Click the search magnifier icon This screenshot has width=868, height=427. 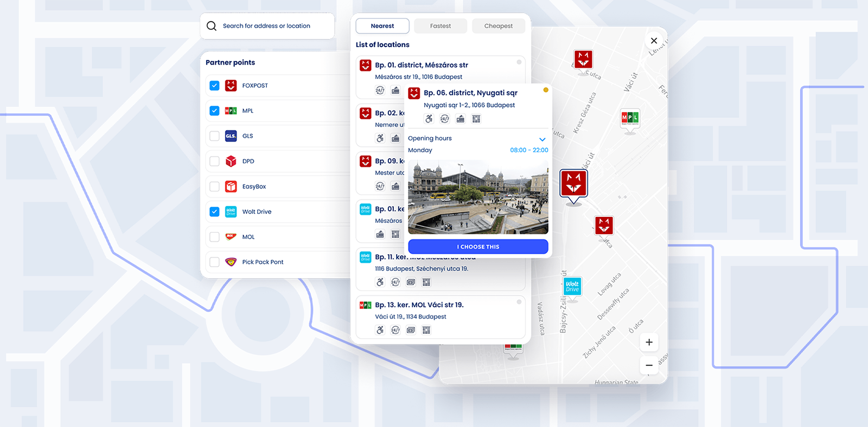coord(212,26)
